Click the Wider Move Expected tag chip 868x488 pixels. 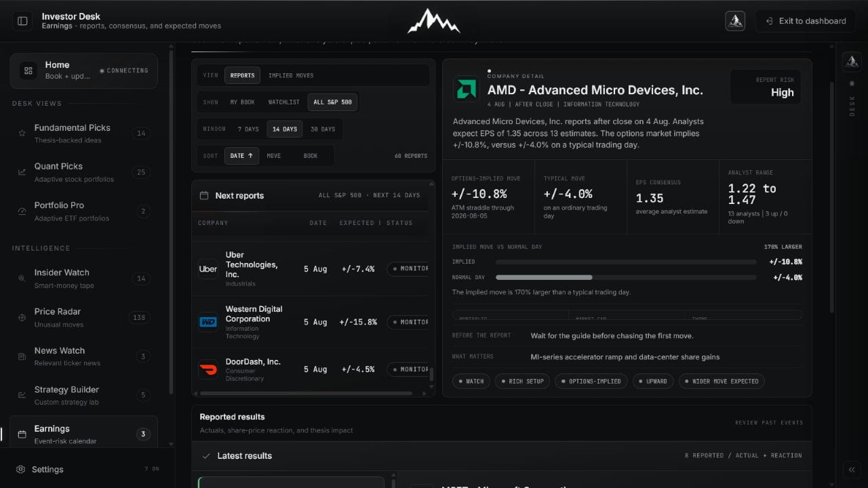pyautogui.click(x=722, y=382)
